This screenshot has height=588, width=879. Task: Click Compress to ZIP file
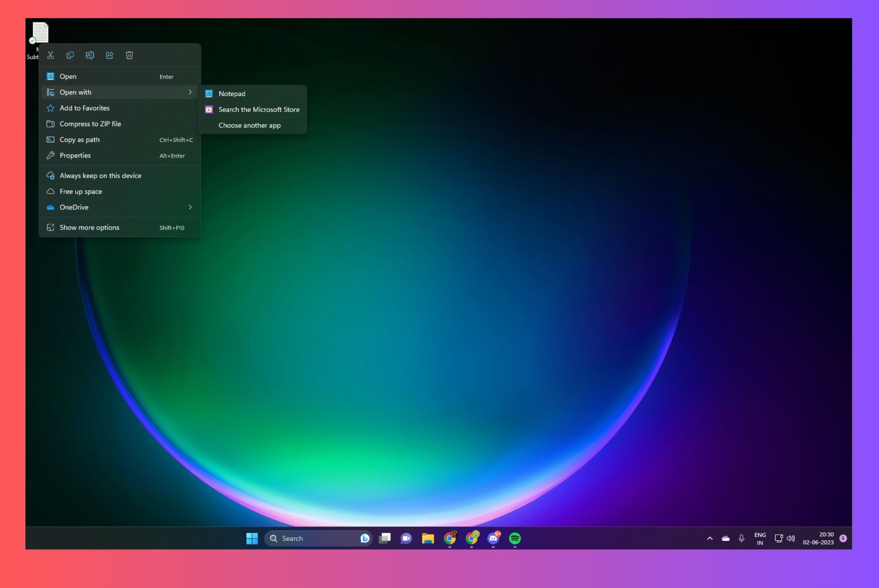pos(90,124)
